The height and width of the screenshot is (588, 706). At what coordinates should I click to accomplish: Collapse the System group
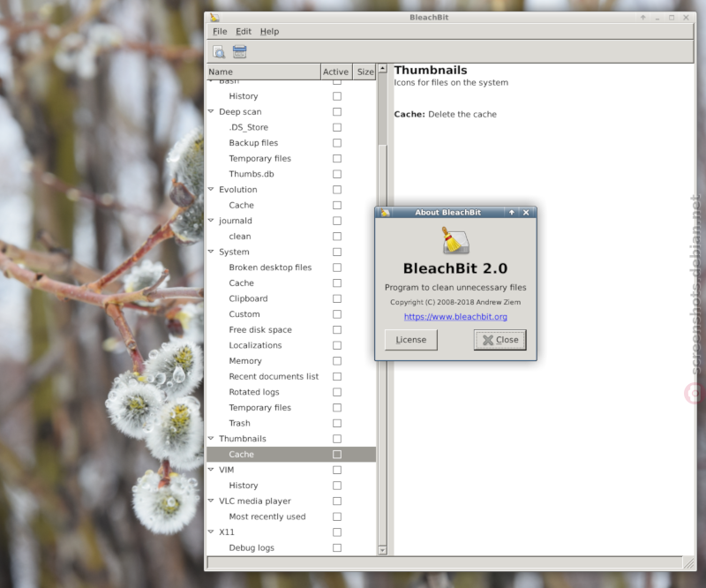pyautogui.click(x=211, y=252)
